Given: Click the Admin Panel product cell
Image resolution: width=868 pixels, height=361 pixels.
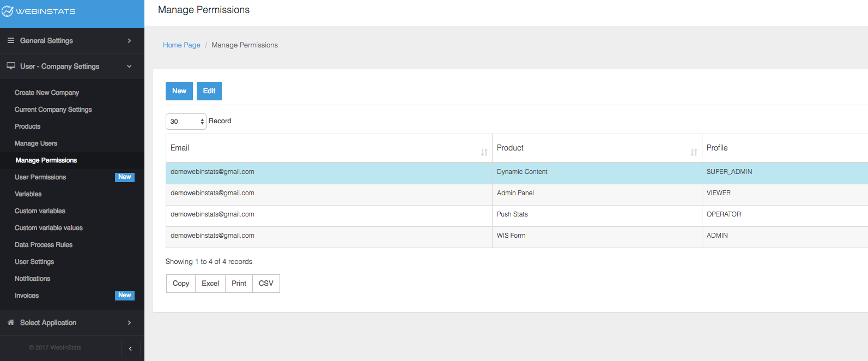Looking at the screenshot, I should click(x=597, y=195).
